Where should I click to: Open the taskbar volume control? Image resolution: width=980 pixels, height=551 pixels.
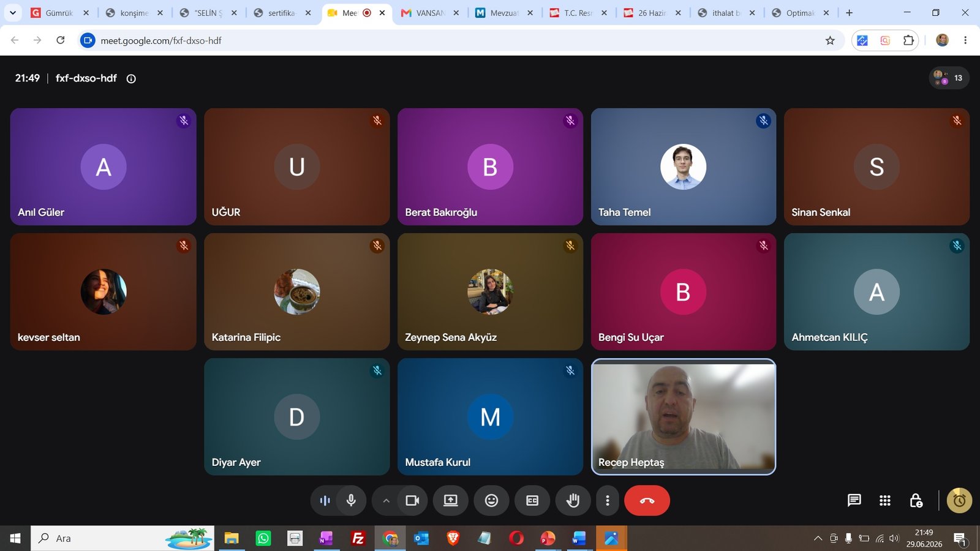(894, 539)
